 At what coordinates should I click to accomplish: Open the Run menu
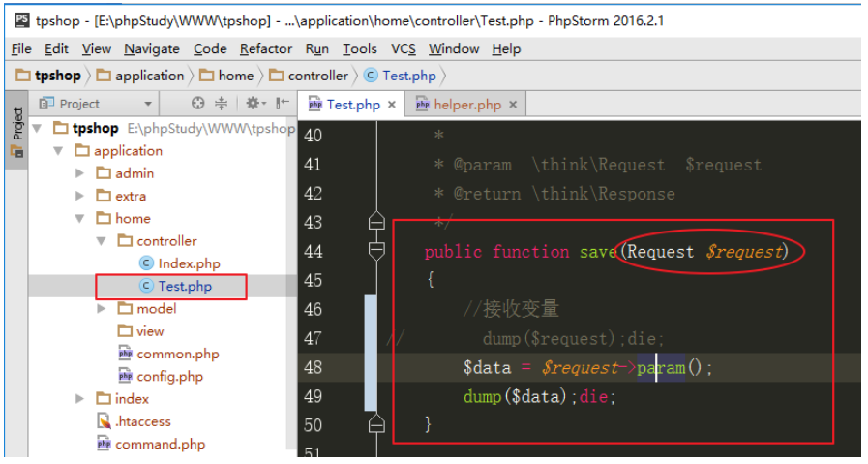click(x=316, y=48)
